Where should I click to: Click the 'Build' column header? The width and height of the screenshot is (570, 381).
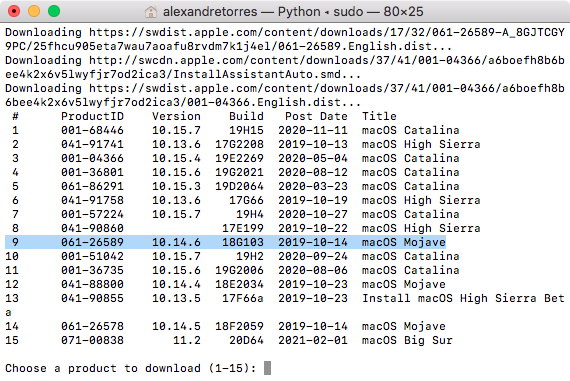(x=246, y=116)
